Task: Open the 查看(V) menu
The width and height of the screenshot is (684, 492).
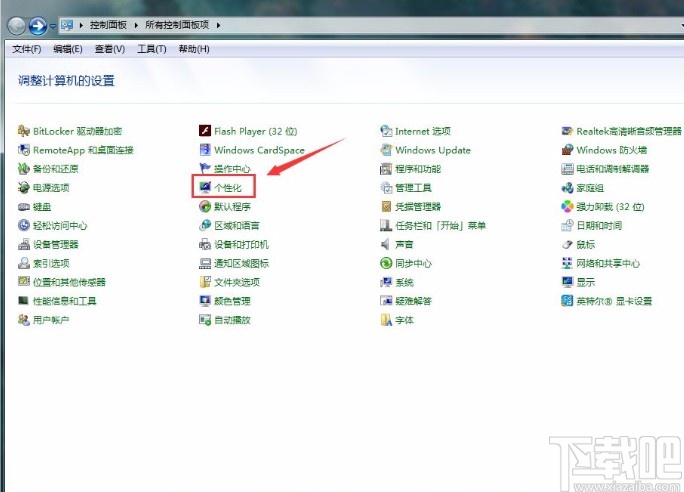Action: [x=110, y=49]
